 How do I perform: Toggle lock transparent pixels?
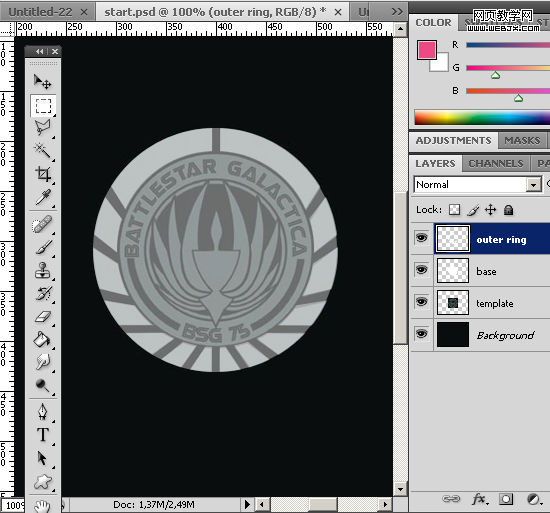tap(454, 210)
